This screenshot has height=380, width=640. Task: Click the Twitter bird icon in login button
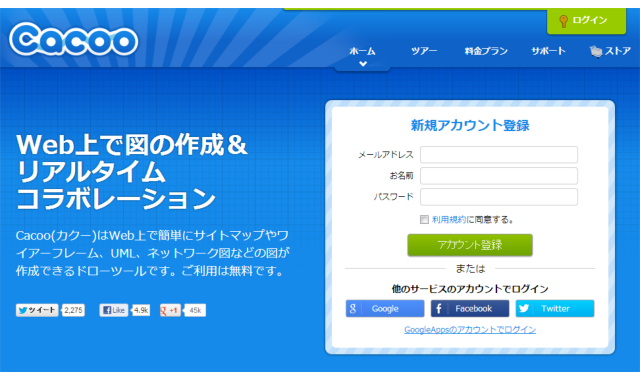pyautogui.click(x=524, y=309)
